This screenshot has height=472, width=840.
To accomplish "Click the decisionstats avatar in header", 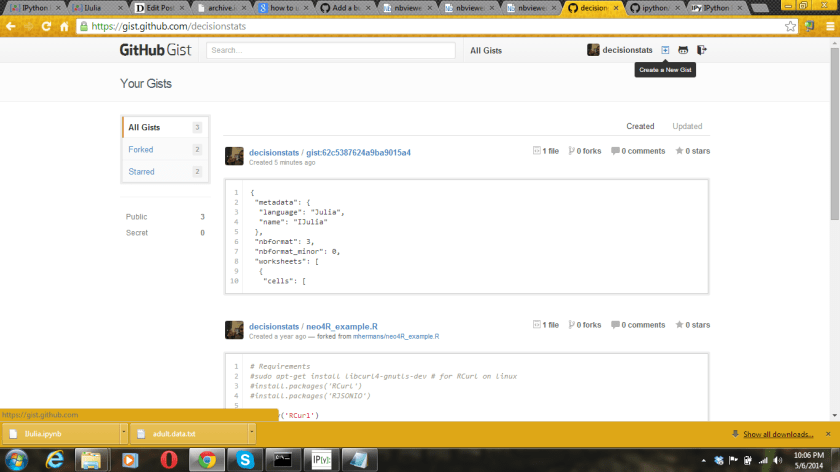I will click(x=593, y=50).
